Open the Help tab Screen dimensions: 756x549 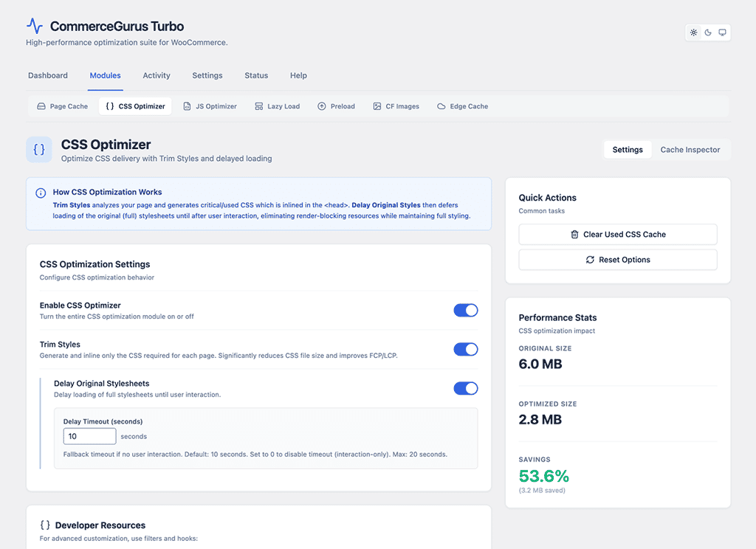coord(298,76)
